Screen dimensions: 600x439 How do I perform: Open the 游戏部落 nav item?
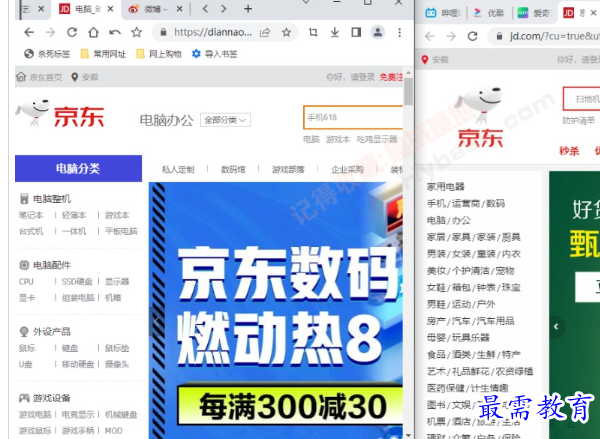(x=288, y=170)
